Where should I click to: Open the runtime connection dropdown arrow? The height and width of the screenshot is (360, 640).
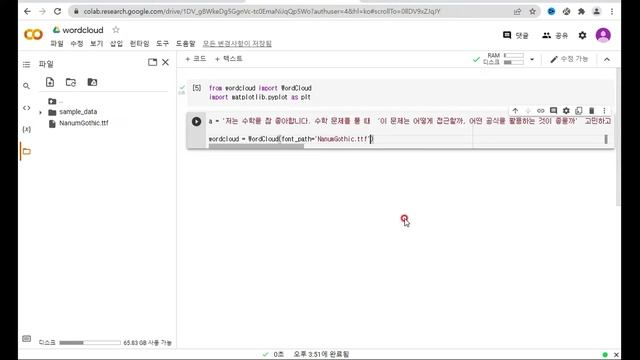tap(532, 59)
